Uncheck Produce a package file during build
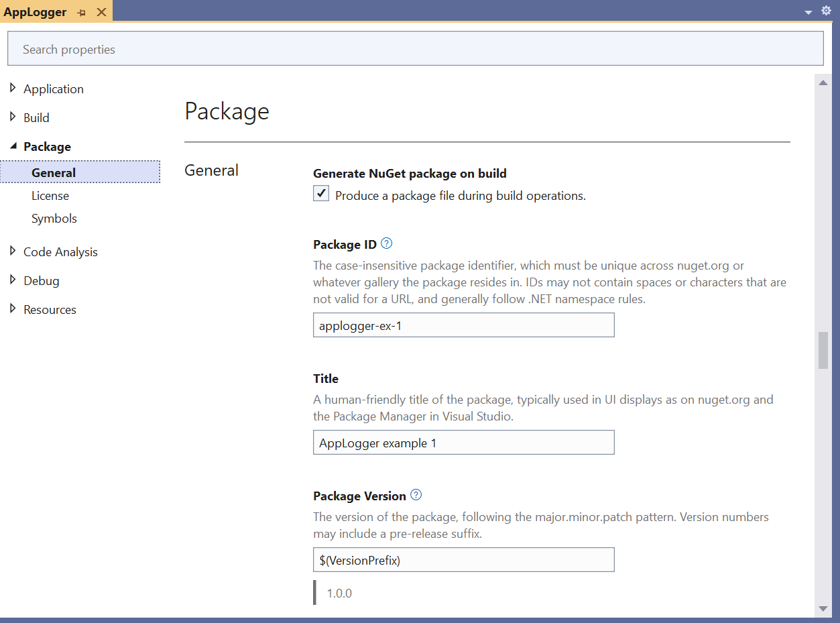This screenshot has height=623, width=840. (x=320, y=193)
